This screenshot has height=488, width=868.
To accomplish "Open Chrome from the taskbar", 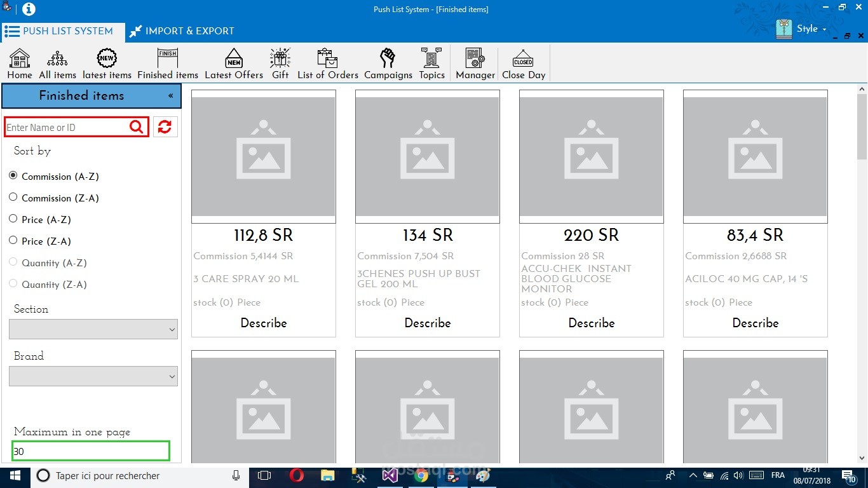I will [421, 475].
